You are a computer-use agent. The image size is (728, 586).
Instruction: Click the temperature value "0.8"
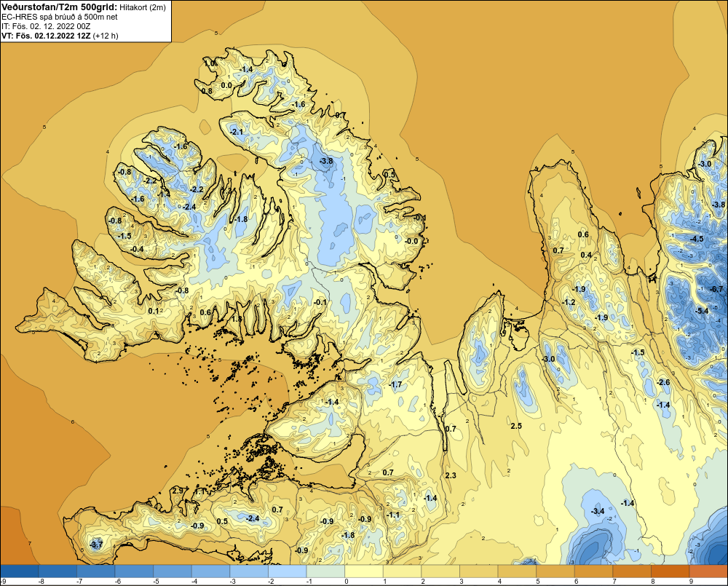click(x=207, y=91)
